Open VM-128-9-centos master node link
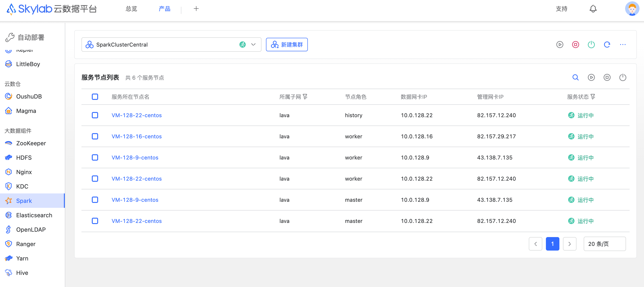Viewport: 644px width, 287px height. click(135, 200)
